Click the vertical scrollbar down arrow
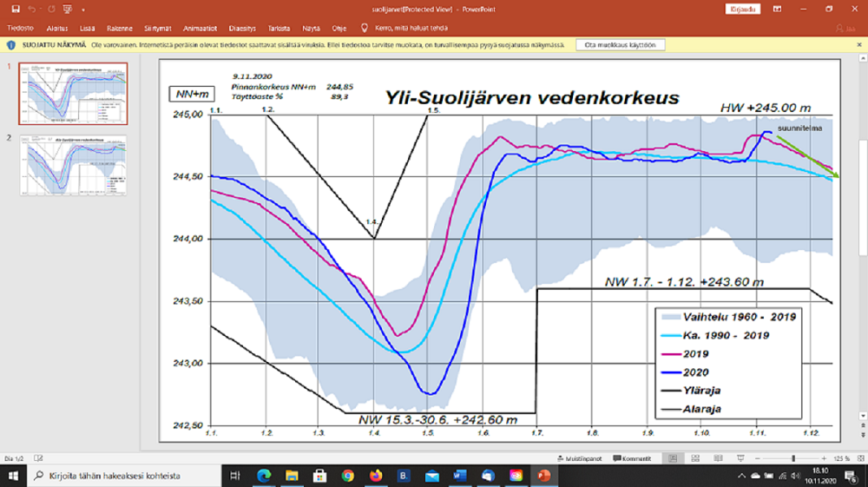 coord(863,416)
